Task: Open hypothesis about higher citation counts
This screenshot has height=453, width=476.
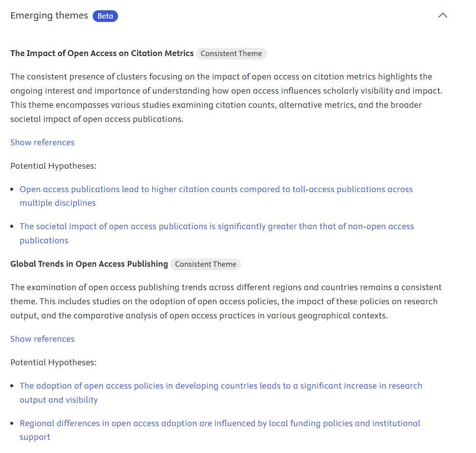Action: click(x=216, y=189)
